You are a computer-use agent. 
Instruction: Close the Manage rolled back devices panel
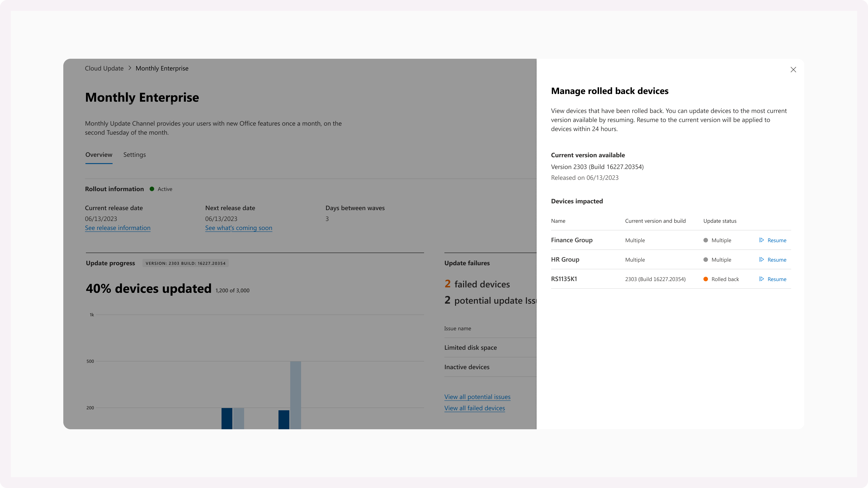(793, 70)
